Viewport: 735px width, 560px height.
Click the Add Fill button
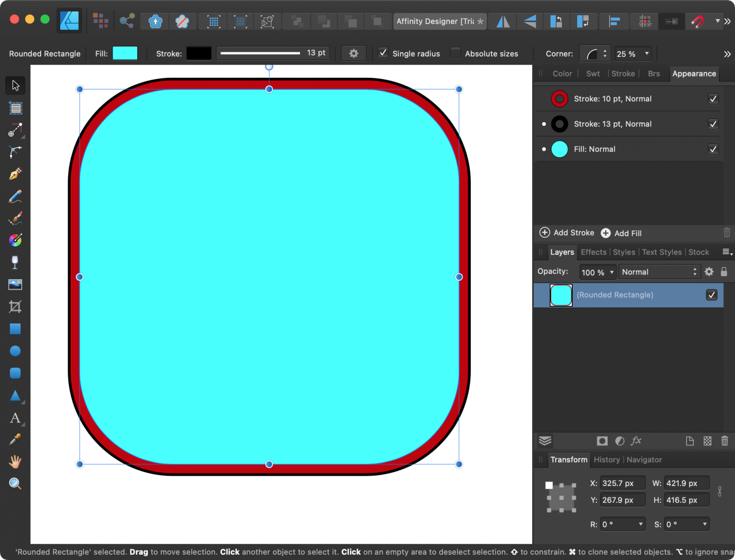pyautogui.click(x=621, y=233)
